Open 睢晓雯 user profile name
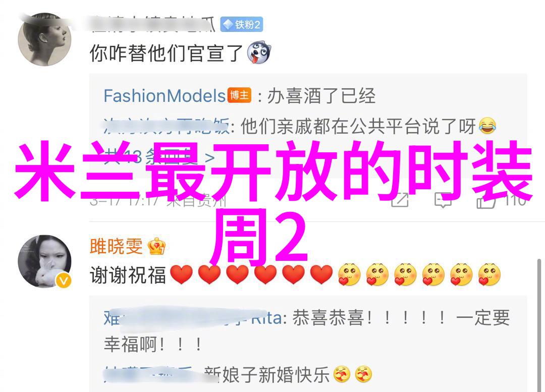The width and height of the screenshot is (545, 392). (x=116, y=246)
